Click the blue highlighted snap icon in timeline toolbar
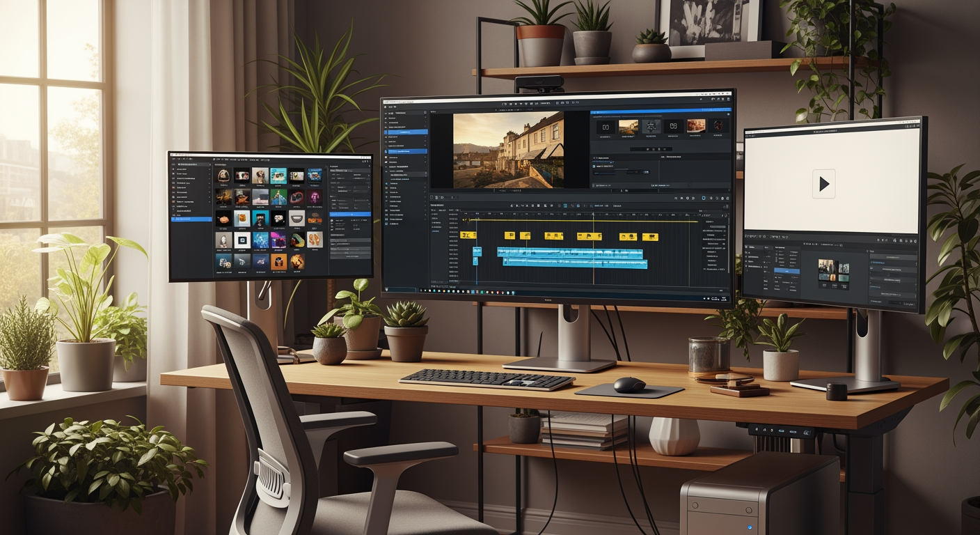The image size is (980, 535). pos(564,206)
